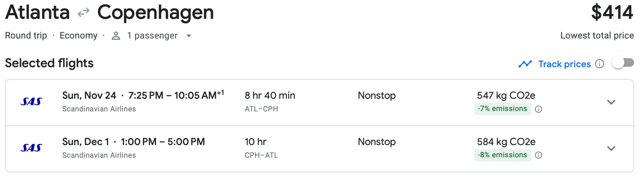
Task: Click the Selected flights heading
Action: coord(49,63)
